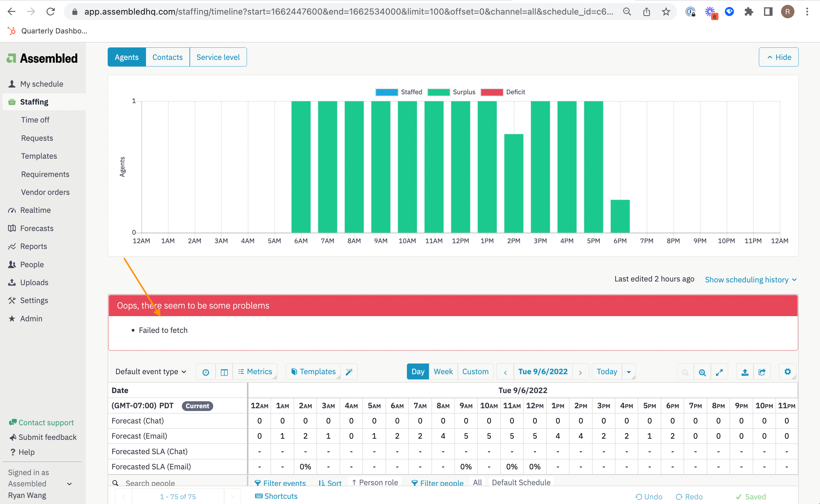Toggle Staffed series in chart legend
820x504 pixels.
399,92
